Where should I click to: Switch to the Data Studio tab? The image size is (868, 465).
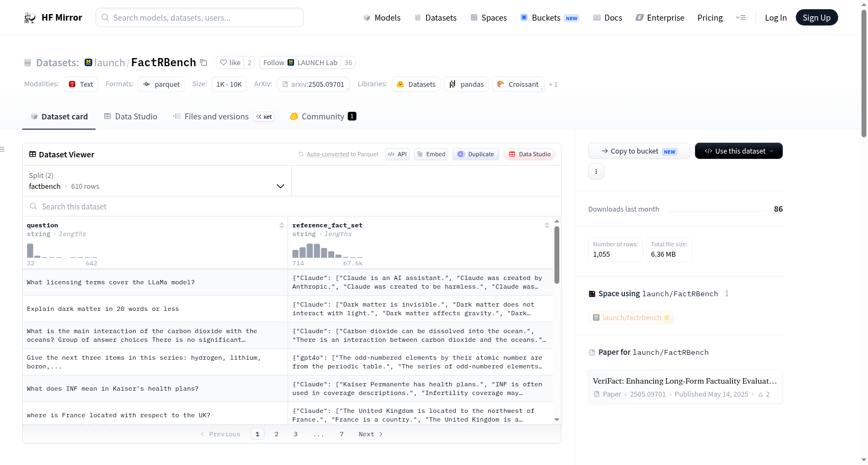(x=131, y=116)
